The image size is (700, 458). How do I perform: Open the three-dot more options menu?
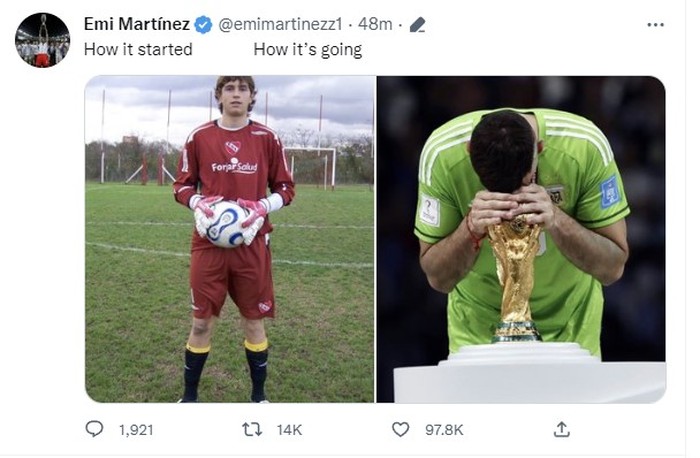pos(655,25)
